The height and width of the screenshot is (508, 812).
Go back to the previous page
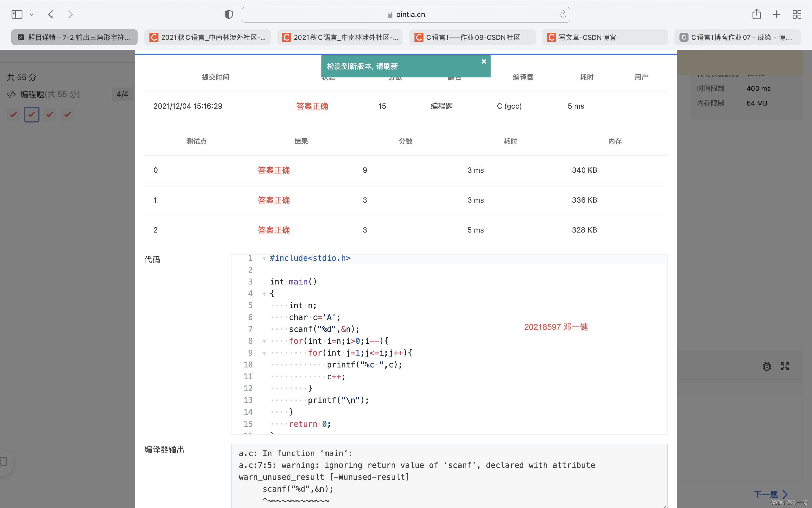(x=51, y=14)
